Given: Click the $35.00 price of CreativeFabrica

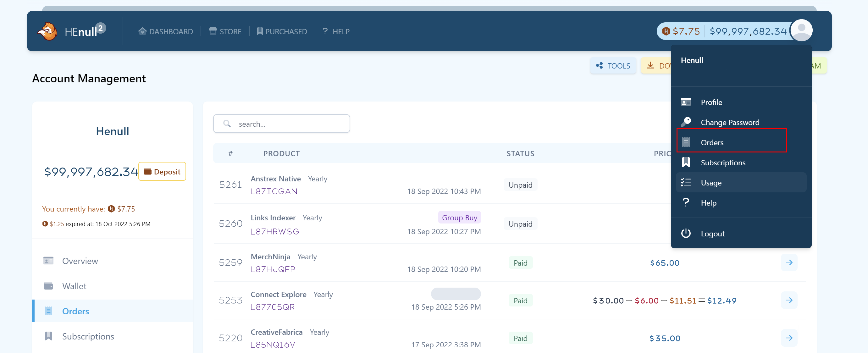Looking at the screenshot, I should 665,338.
